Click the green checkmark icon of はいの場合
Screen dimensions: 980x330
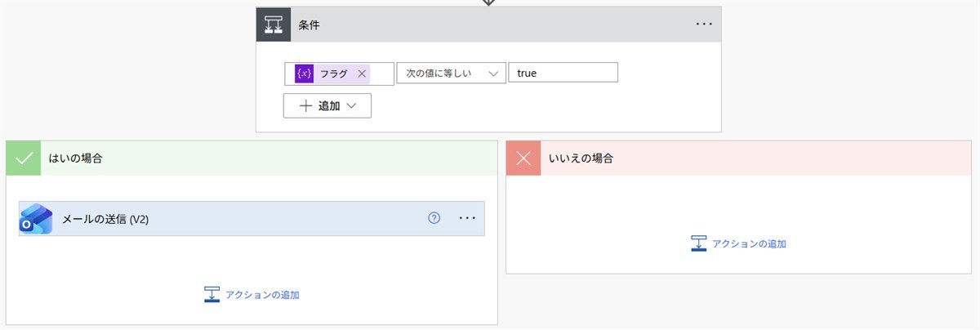(x=23, y=158)
